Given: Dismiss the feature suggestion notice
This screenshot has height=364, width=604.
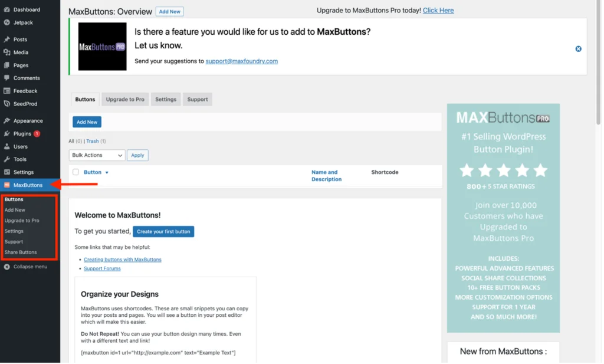Looking at the screenshot, I should click(580, 49).
